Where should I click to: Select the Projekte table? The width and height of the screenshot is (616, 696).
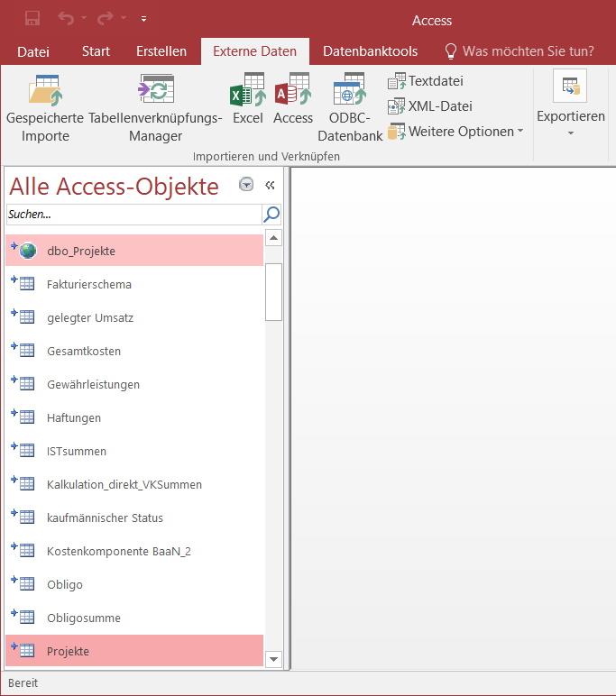point(134,651)
